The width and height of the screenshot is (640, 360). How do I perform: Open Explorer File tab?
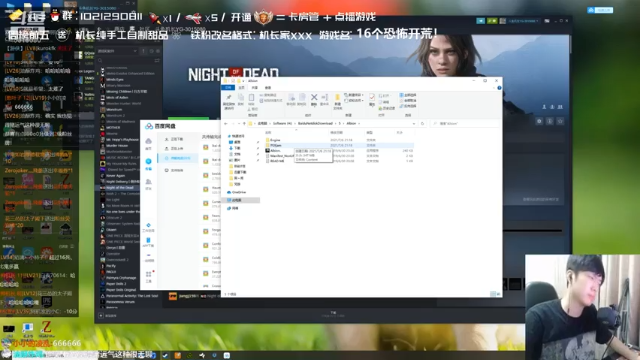click(229, 87)
